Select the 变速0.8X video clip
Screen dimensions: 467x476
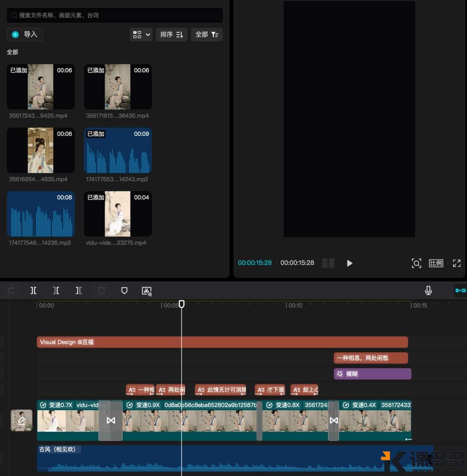(295, 420)
